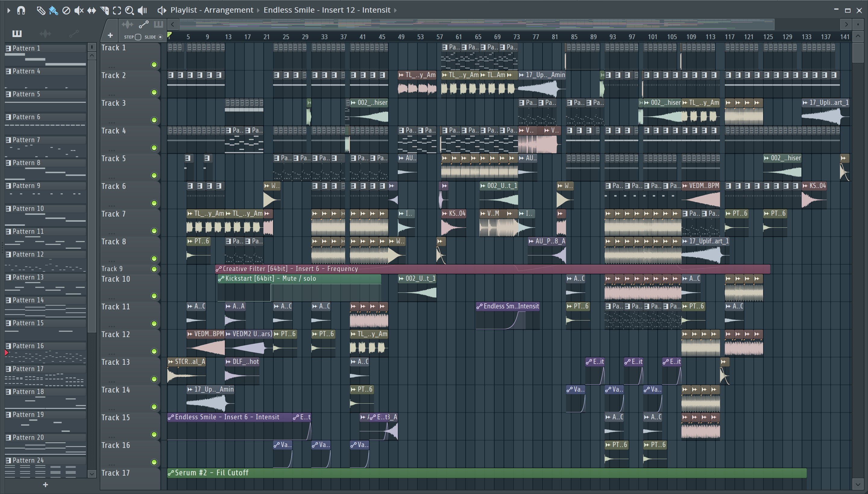The width and height of the screenshot is (868, 494).
Task: Select the Zoom magnifier tool
Action: 129,11
